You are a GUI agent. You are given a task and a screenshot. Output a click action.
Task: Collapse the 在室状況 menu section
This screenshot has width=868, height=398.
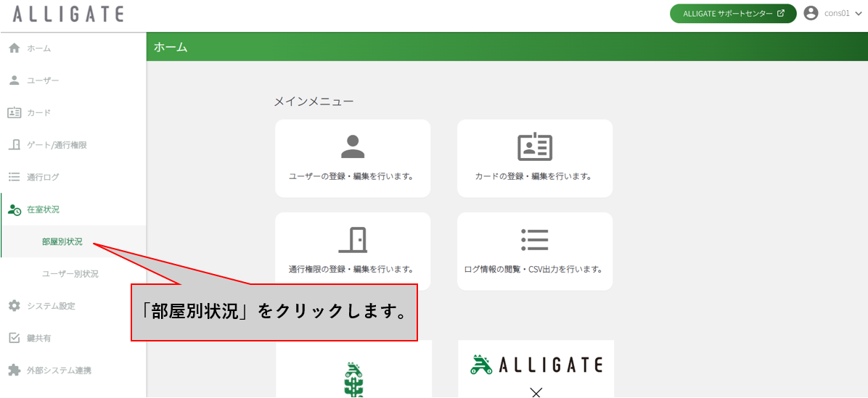(73, 210)
